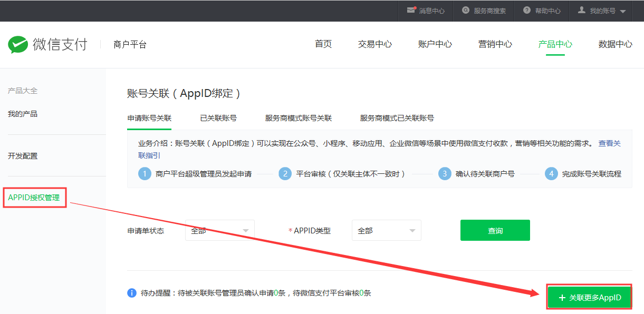Open the 我的账号 dropdown arrow
Viewport: 644px width, 314px height.
pos(623,12)
